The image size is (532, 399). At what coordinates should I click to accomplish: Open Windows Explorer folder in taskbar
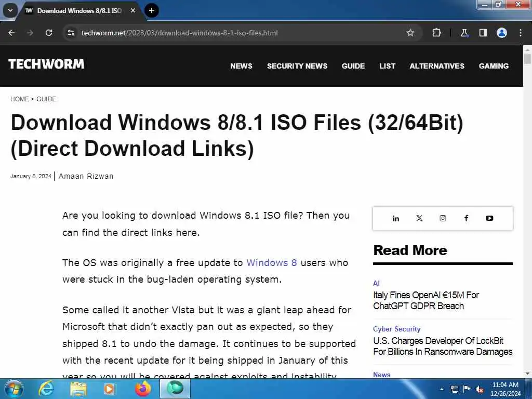(78, 389)
